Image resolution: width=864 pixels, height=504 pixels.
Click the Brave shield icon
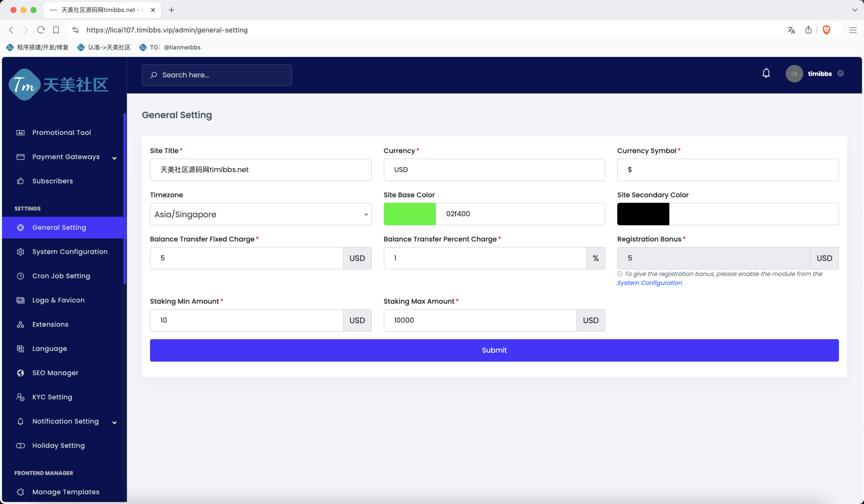[x=826, y=30]
